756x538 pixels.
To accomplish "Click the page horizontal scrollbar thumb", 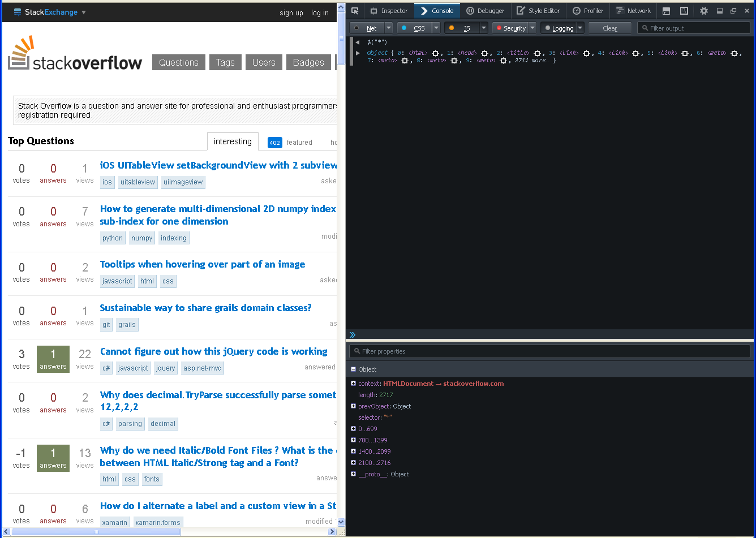I will [x=96, y=532].
